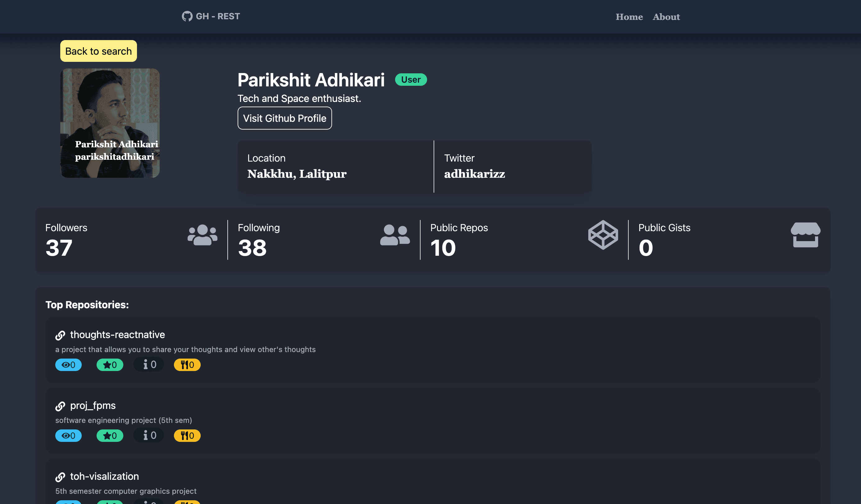Click the Following two-people icon
The image size is (861, 504).
394,235
